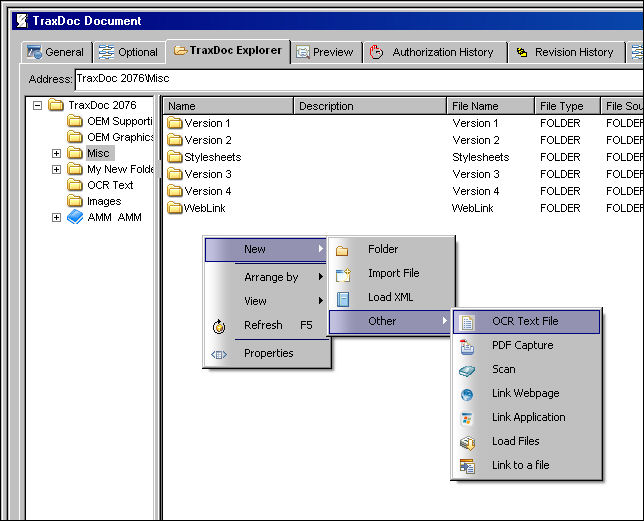Click the Link Webpage globe icon

(467, 395)
